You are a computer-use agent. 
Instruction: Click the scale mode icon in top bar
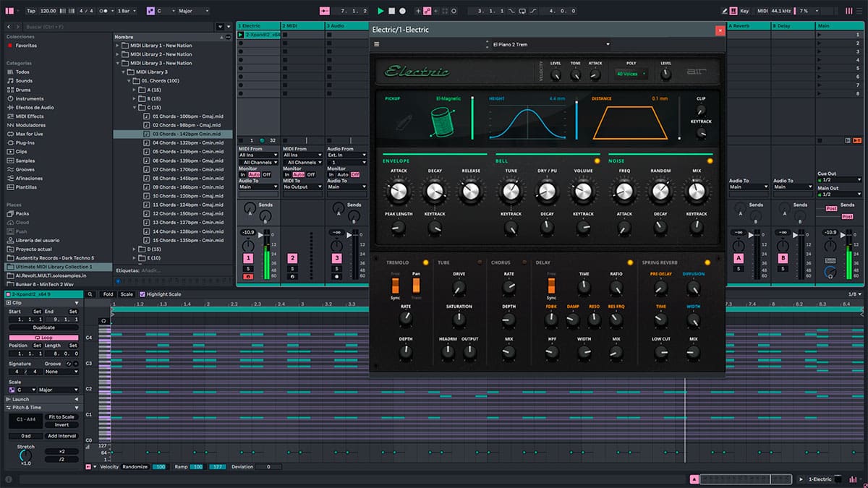(x=150, y=11)
